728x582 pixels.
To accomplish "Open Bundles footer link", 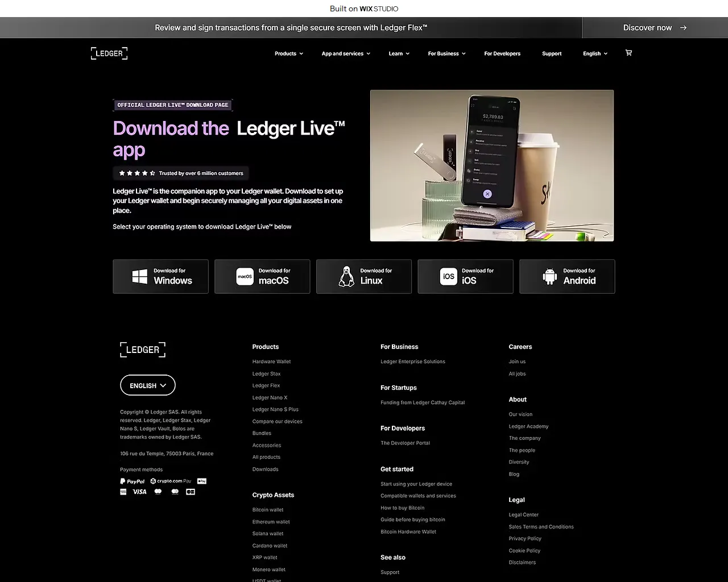I will (x=262, y=433).
